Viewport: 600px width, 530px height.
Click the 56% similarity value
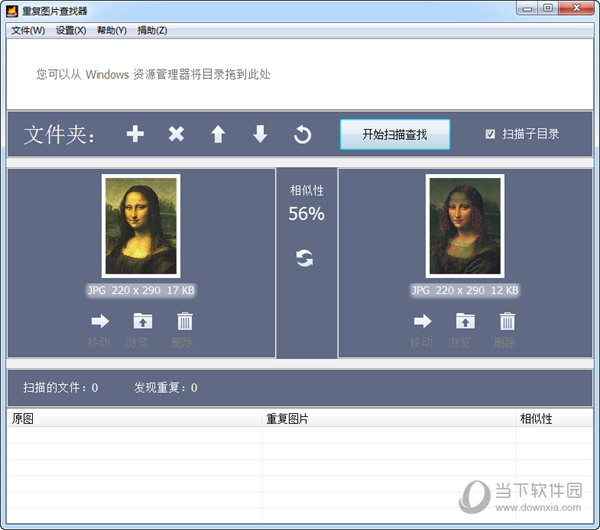[x=306, y=214]
